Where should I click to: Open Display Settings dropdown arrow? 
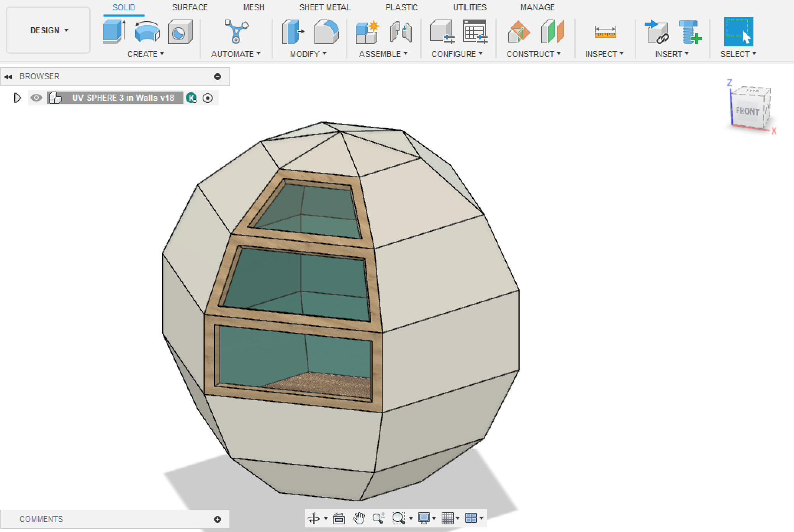[x=434, y=518]
